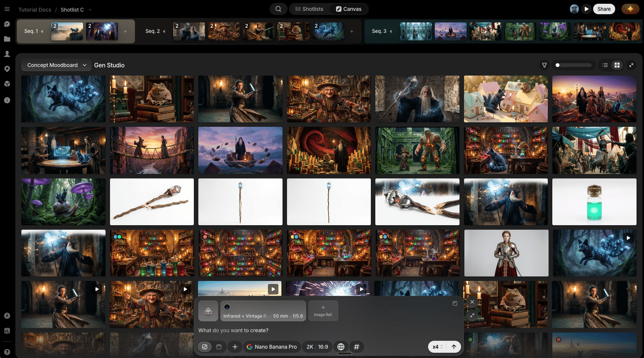Viewport: 644px width, 358px height.
Task: Change the x4 generation count stepper
Action: (437, 347)
